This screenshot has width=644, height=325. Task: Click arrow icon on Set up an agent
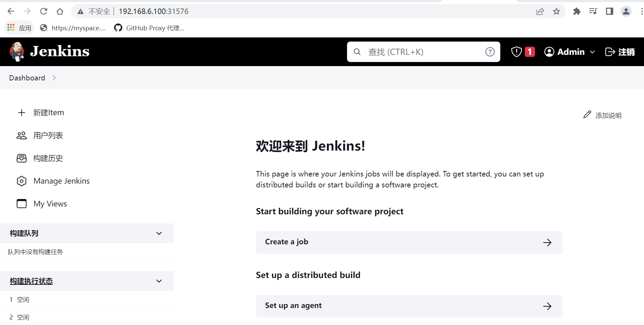pyautogui.click(x=547, y=306)
